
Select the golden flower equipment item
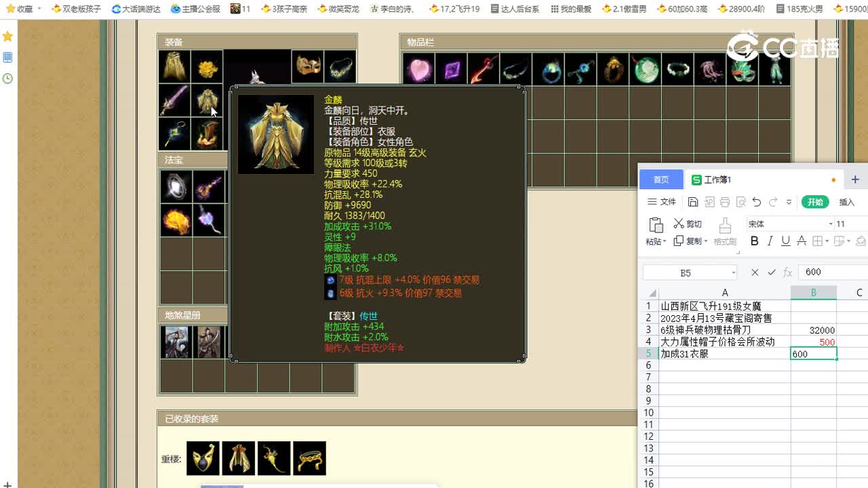point(207,66)
